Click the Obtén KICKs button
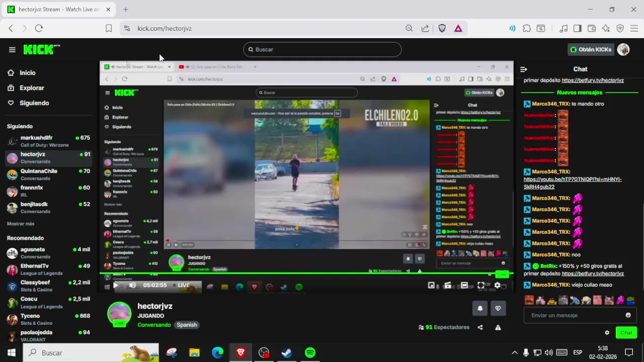The width and height of the screenshot is (644, 362). click(591, 49)
